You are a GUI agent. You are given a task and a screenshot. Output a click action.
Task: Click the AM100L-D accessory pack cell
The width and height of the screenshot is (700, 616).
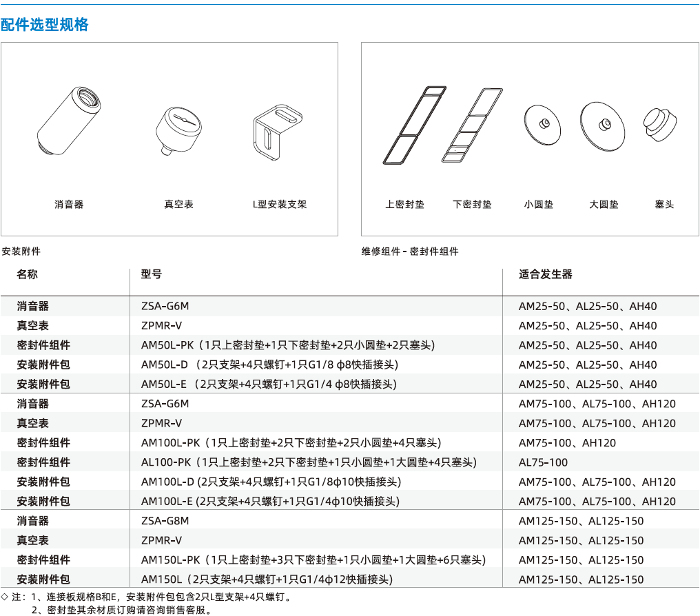[271, 482]
